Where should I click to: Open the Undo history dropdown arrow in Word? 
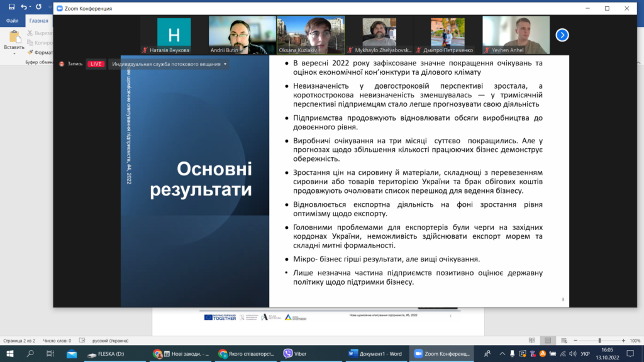click(30, 7)
